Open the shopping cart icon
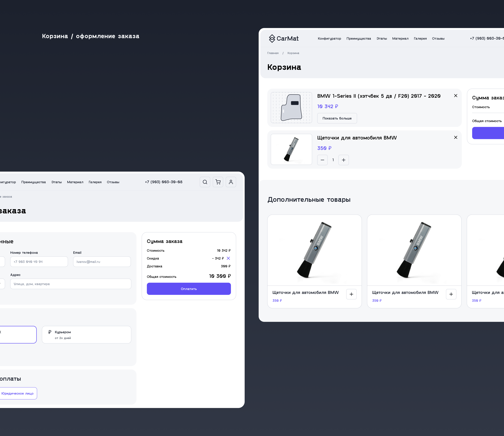 [x=218, y=182]
